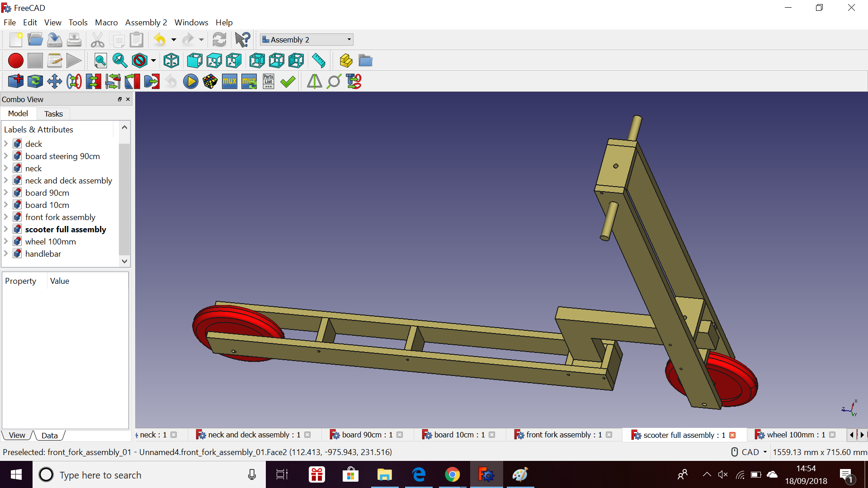Open the Macro menu

point(106,22)
